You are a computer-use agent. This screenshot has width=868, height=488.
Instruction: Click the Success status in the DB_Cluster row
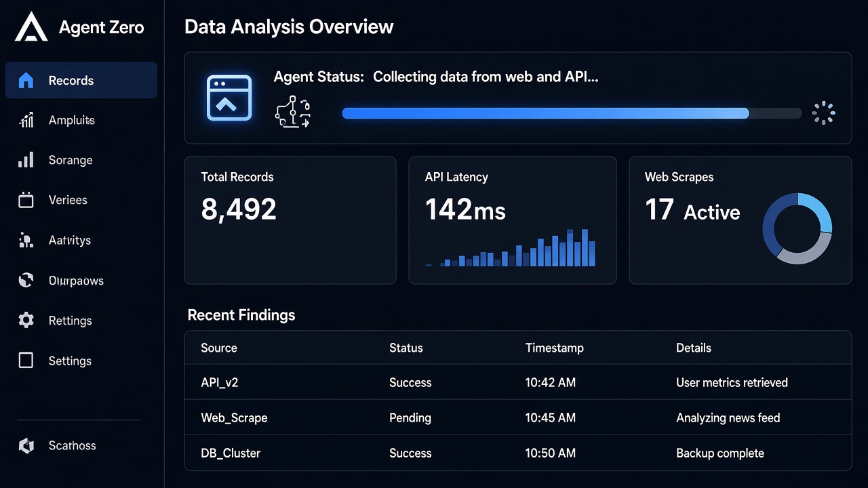[x=410, y=453]
